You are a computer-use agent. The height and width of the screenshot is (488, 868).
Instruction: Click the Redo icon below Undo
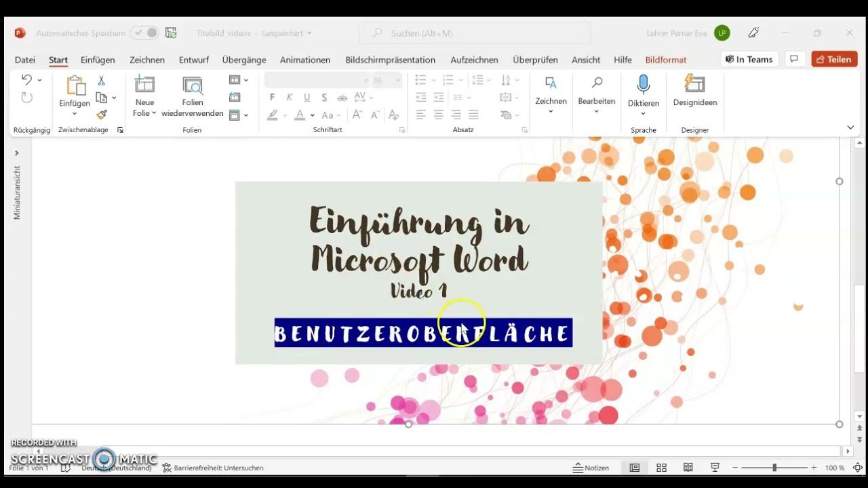[26, 98]
